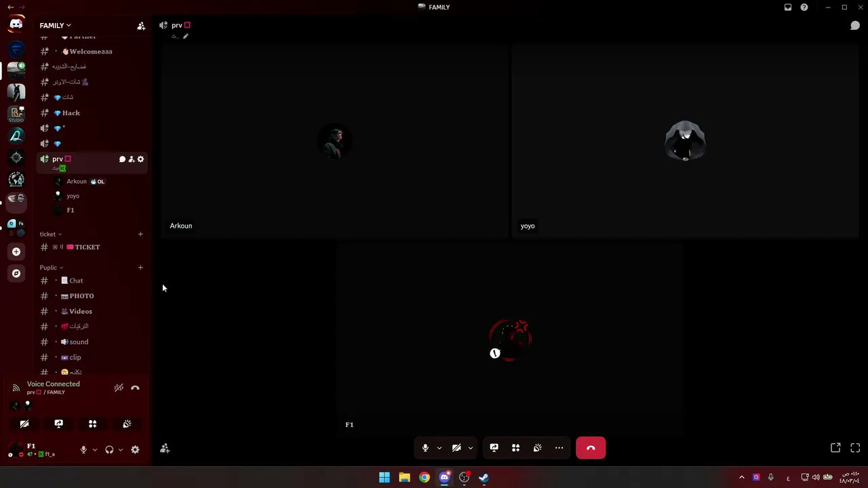Screen dimensions: 868x488
Task: Navigate back with arrow in title bar
Action: (x=11, y=7)
